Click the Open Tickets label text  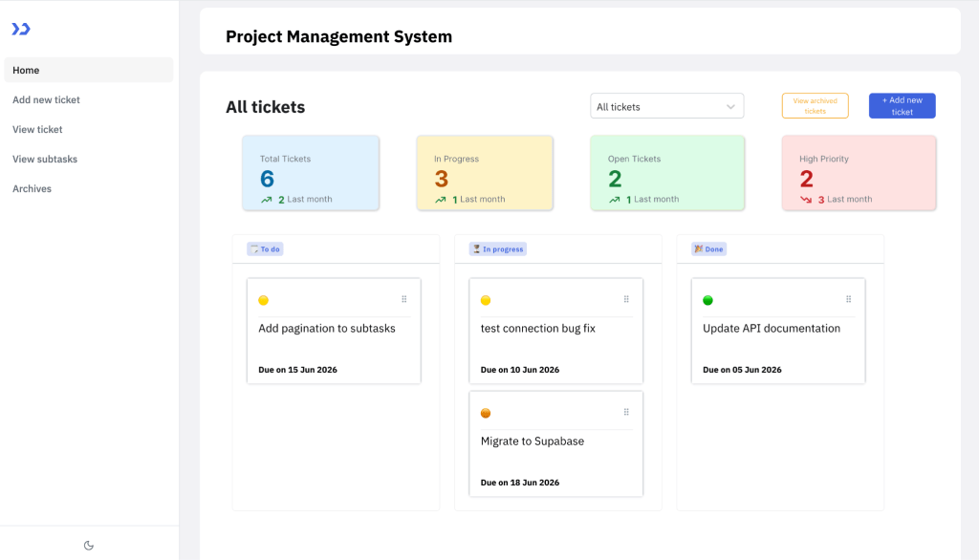point(635,159)
